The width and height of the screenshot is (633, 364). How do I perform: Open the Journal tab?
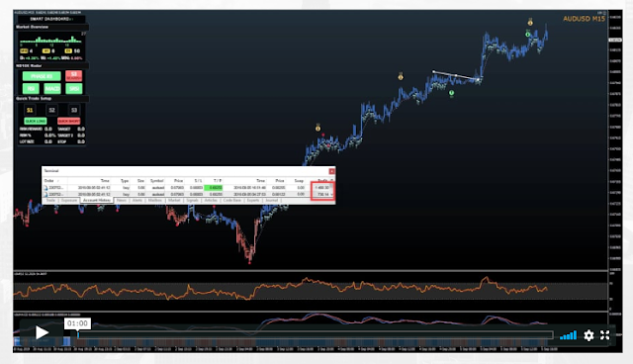[x=272, y=200]
